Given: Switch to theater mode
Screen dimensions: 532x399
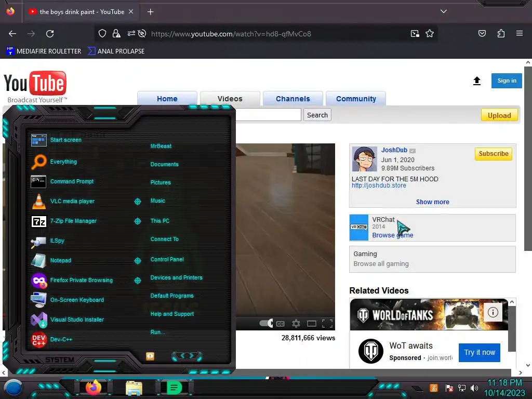Looking at the screenshot, I should 312,324.
